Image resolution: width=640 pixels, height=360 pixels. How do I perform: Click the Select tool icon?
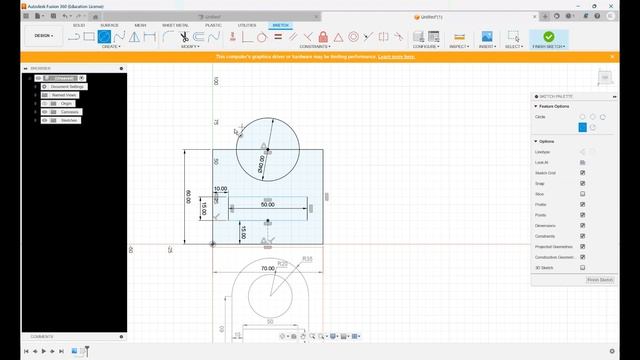pyautogui.click(x=513, y=37)
